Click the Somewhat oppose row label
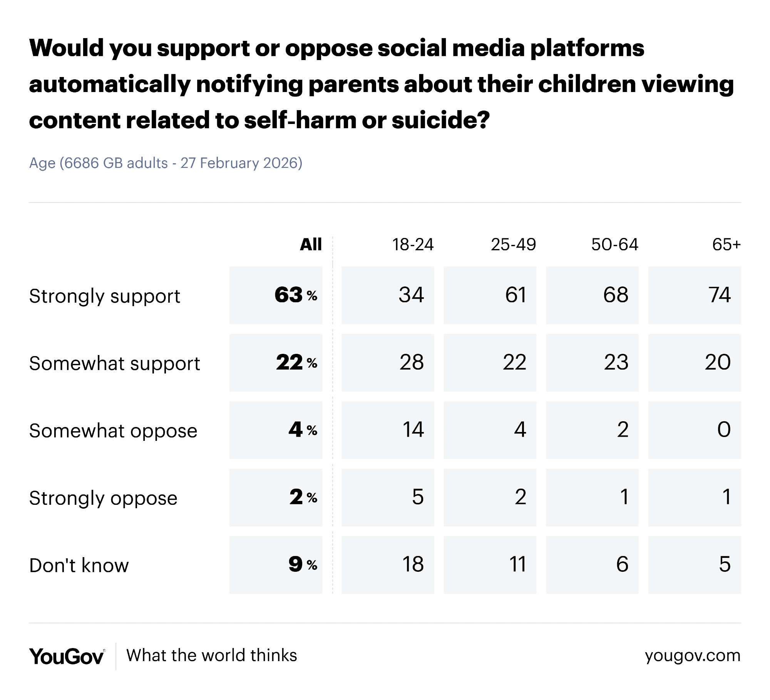Screen dimensions: 770x700 tap(113, 430)
